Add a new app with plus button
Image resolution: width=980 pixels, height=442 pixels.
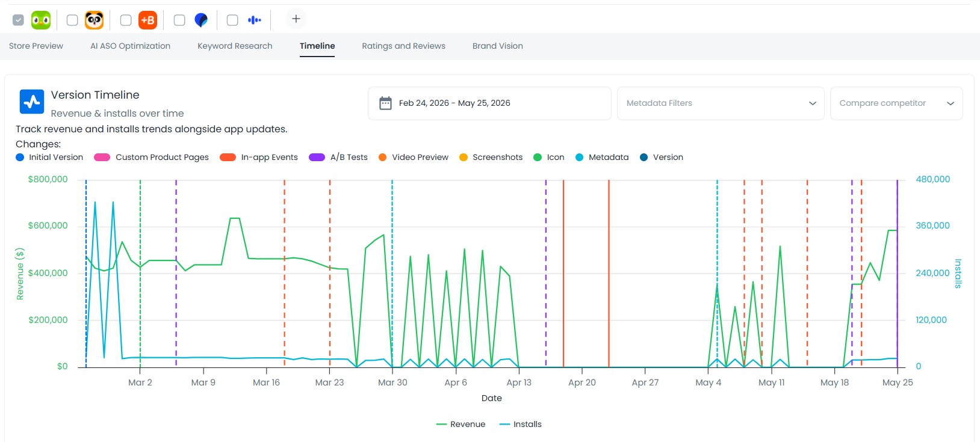coord(296,19)
